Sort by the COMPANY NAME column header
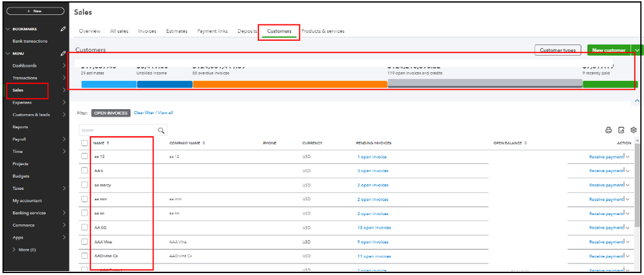Image resolution: width=644 pixels, height=275 pixels. pyautogui.click(x=187, y=143)
